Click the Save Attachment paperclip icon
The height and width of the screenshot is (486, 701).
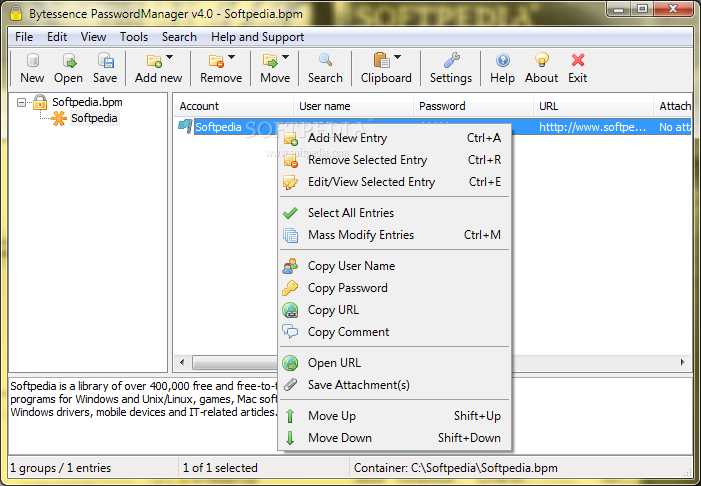click(291, 385)
